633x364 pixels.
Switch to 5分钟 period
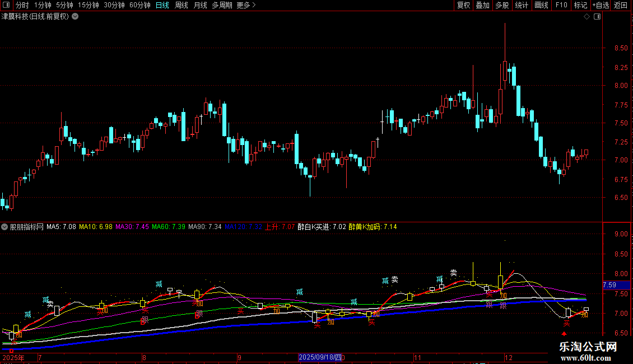coord(64,5)
